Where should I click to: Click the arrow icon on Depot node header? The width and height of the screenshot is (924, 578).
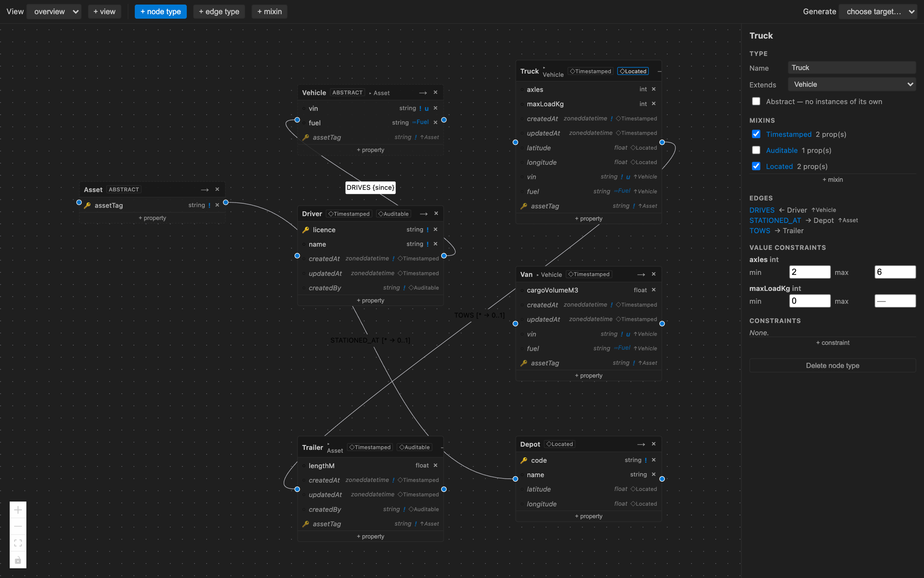click(x=641, y=444)
